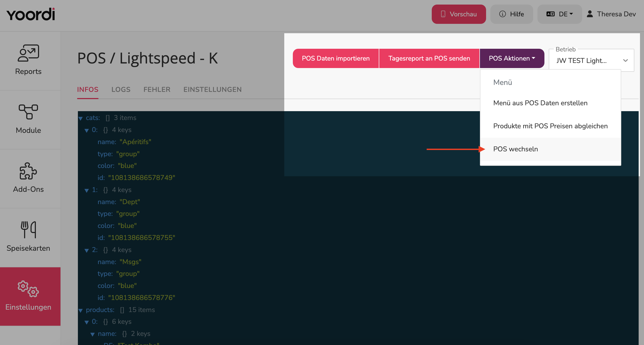Open the DE language dropdown
Viewport: 644px width, 345px height.
point(559,14)
